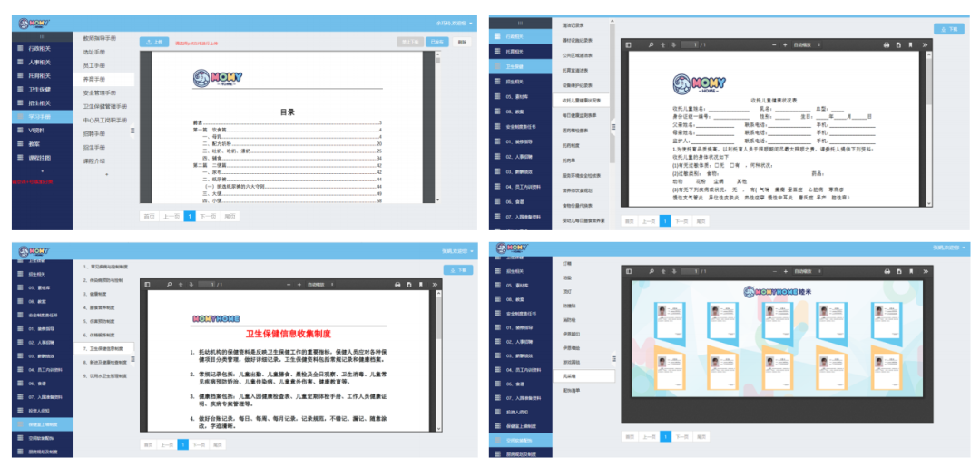This screenshot has height=467, width=980.
Task: Open the tools chevron in bottom-right PDF toolbar
Action: (925, 271)
